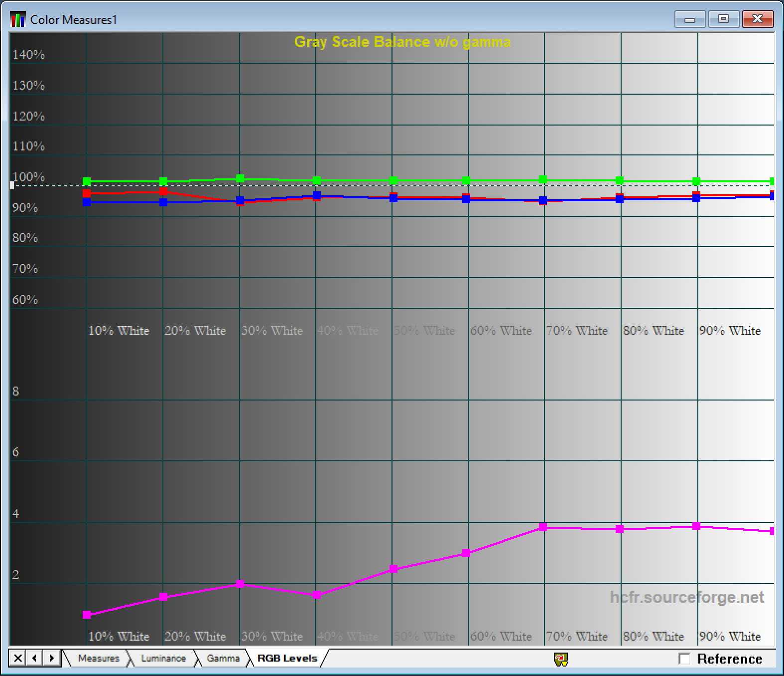Click the magenta delta point at 70% White
Image resolution: width=784 pixels, height=676 pixels.
pyautogui.click(x=543, y=527)
